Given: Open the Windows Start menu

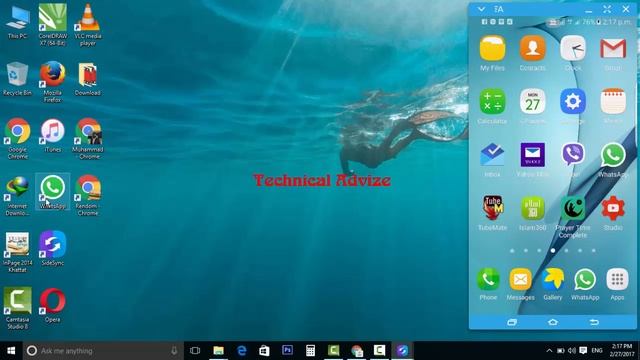Looking at the screenshot, I should pos(11,351).
